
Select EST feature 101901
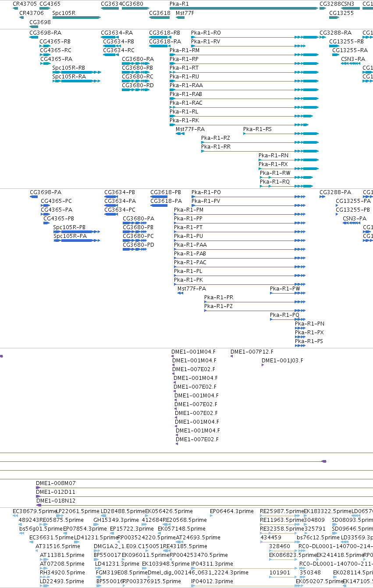coord(280,572)
